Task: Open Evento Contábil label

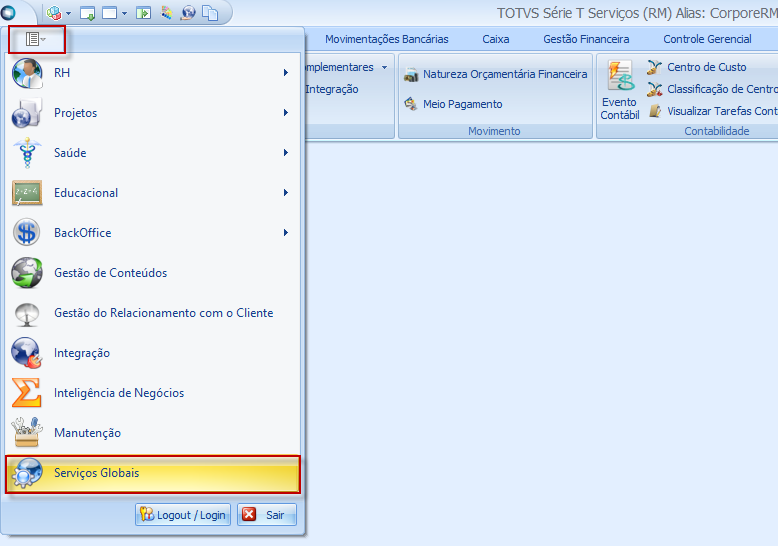Action: (x=619, y=109)
